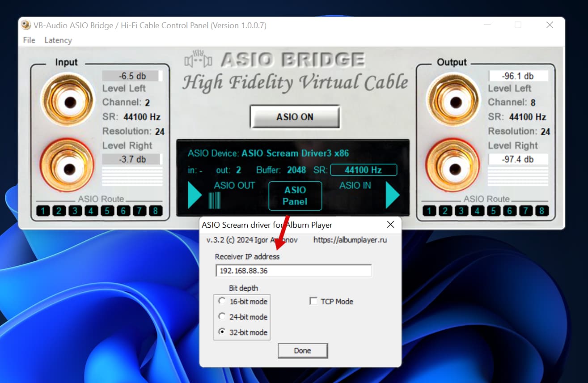The height and width of the screenshot is (383, 588).
Task: Click the Done button
Action: click(x=303, y=351)
